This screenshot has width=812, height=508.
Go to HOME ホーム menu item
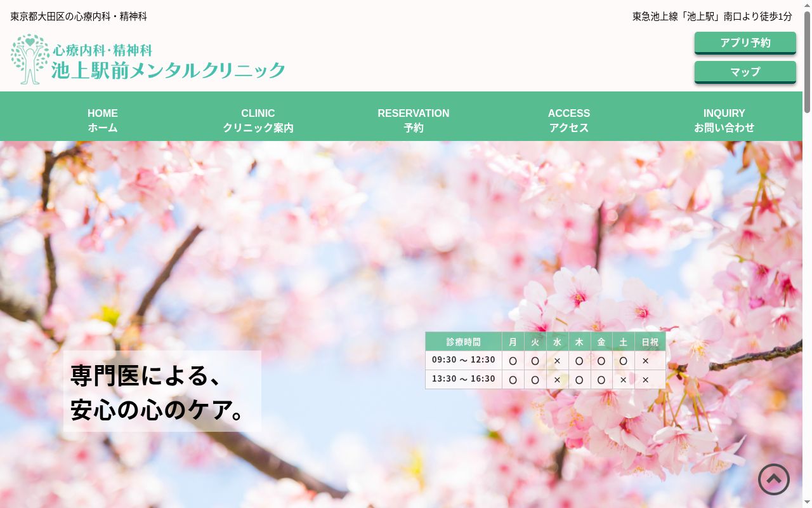click(x=103, y=120)
